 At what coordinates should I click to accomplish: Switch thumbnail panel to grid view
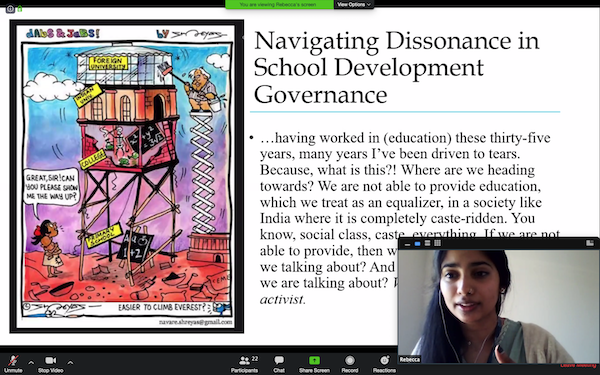[x=437, y=243]
